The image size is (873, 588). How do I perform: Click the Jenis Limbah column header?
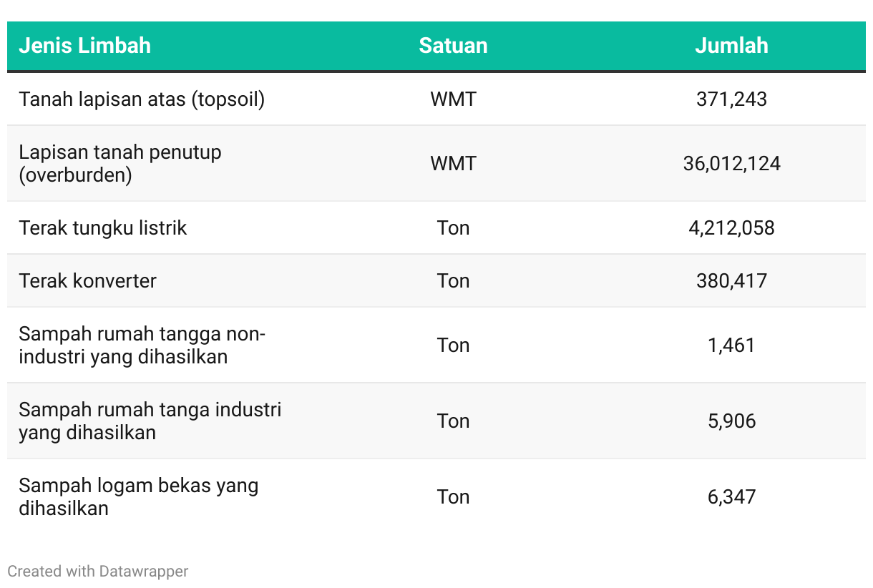click(x=84, y=46)
